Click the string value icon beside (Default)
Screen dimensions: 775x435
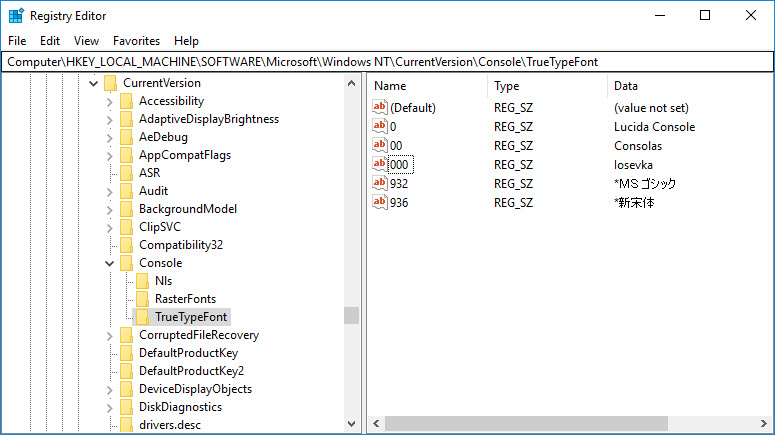coord(380,107)
